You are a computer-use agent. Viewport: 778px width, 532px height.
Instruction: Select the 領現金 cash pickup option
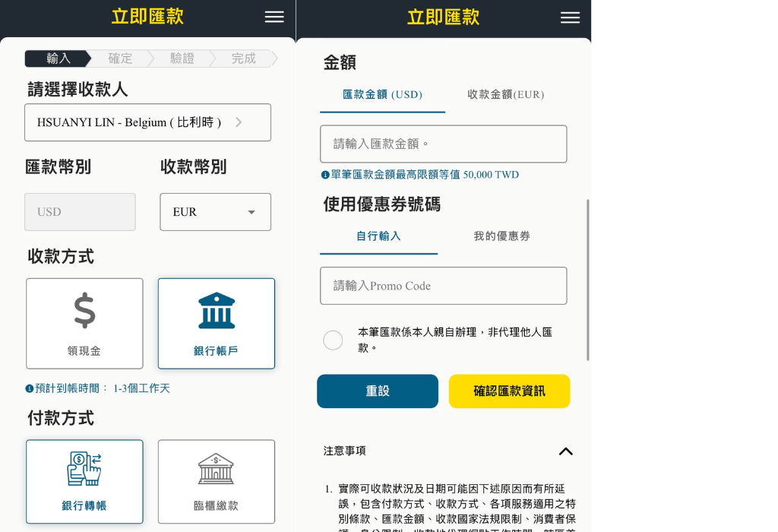(84, 324)
